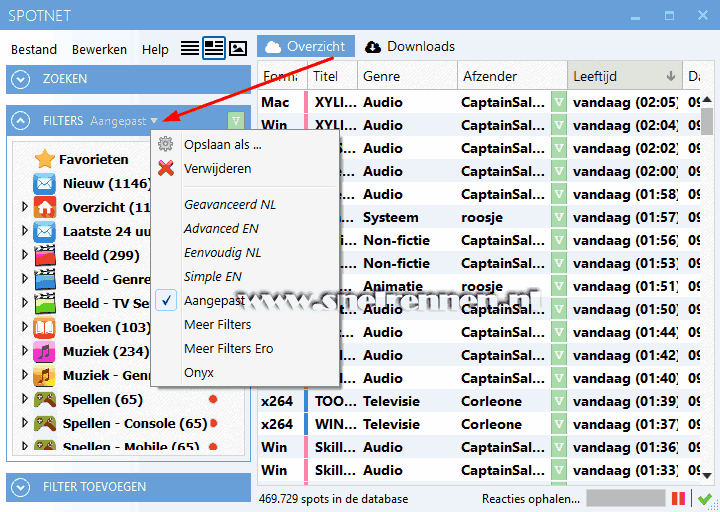
Task: Open the Help menu
Action: tap(155, 49)
